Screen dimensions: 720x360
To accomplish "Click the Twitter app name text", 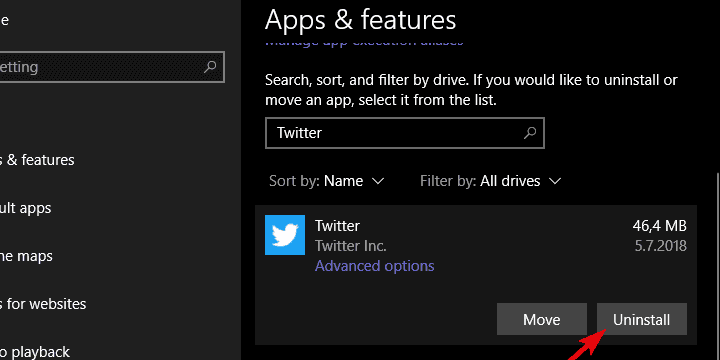I will [337, 226].
